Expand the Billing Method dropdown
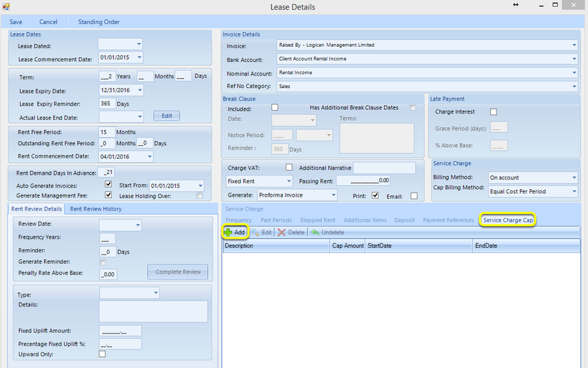This screenshot has width=588, height=368. pos(574,177)
